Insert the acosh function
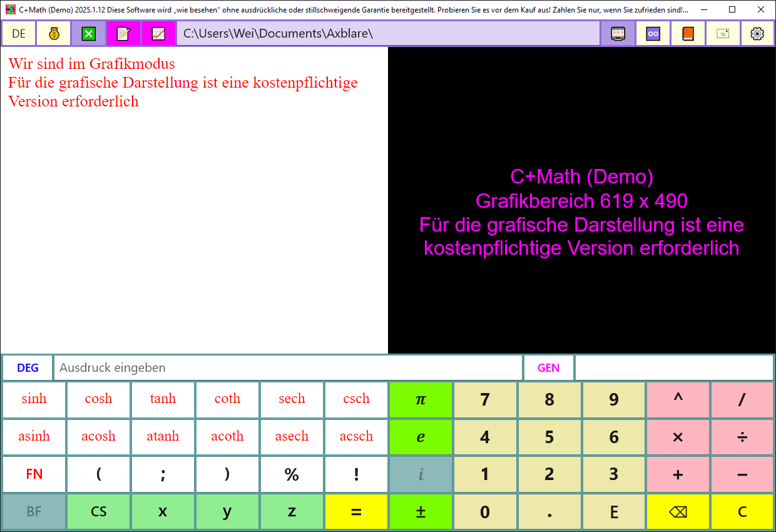 [x=98, y=437]
